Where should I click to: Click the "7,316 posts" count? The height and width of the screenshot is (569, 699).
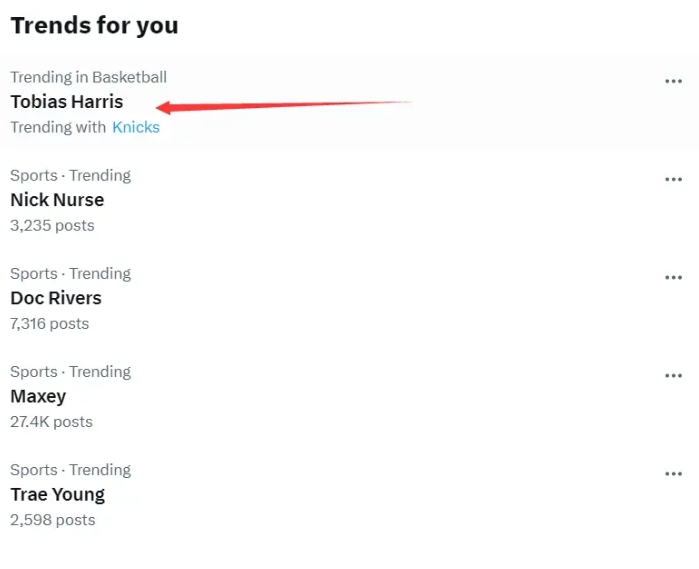coord(49,323)
